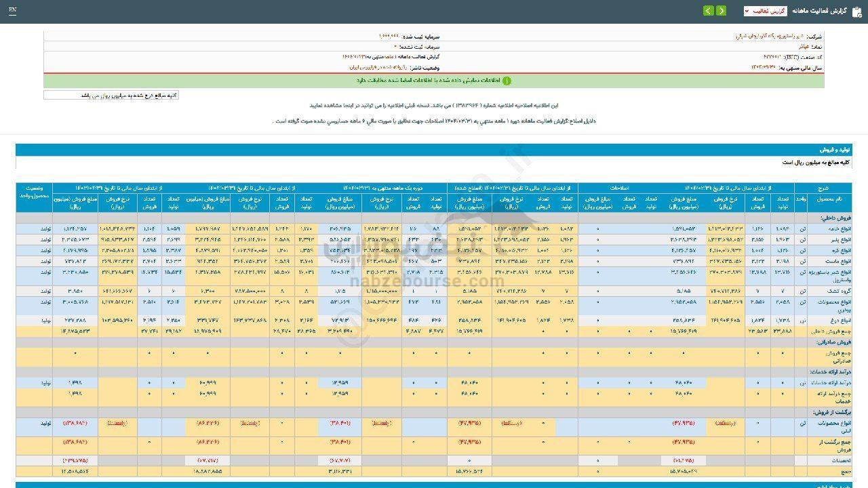The width and height of the screenshot is (868, 488).
Task: Switch language with the EN link
Action: coord(13,11)
